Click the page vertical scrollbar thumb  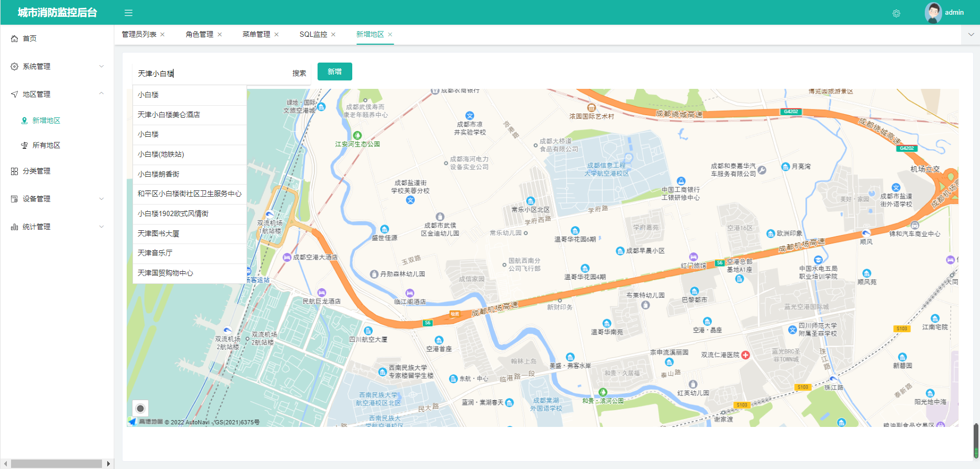point(976,441)
